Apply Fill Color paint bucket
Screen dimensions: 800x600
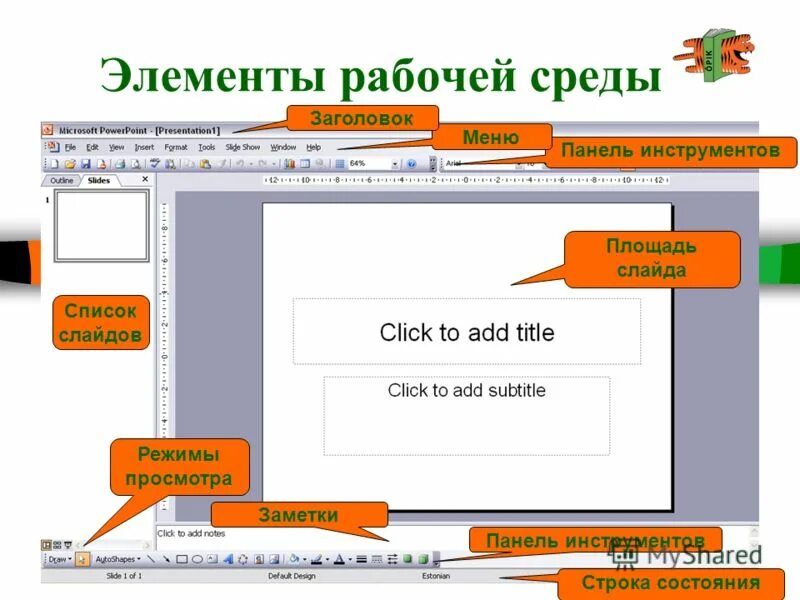(x=294, y=559)
